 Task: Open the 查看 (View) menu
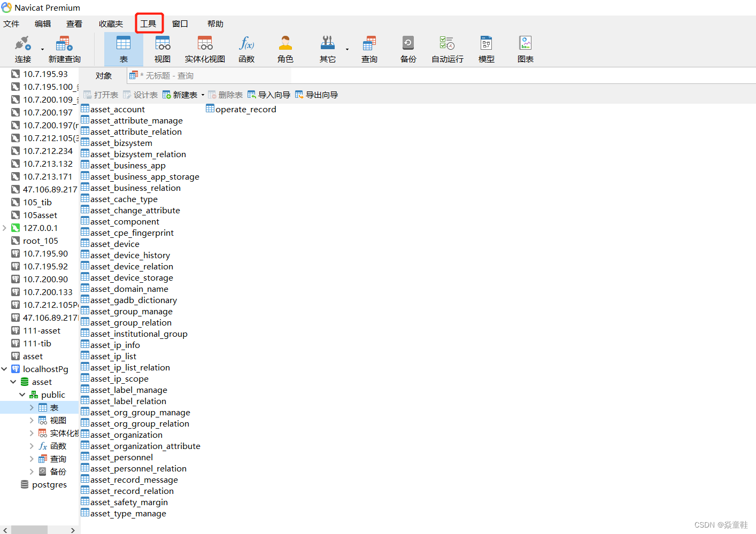tap(74, 24)
